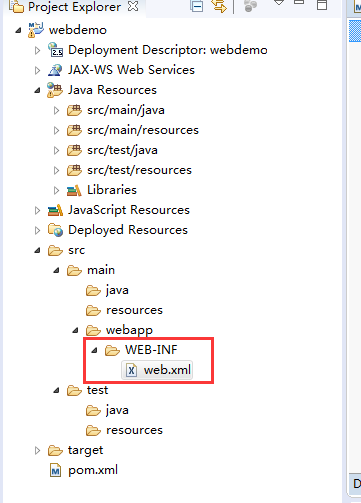
Task: Expand src/test/resources source folder
Action: 56,170
